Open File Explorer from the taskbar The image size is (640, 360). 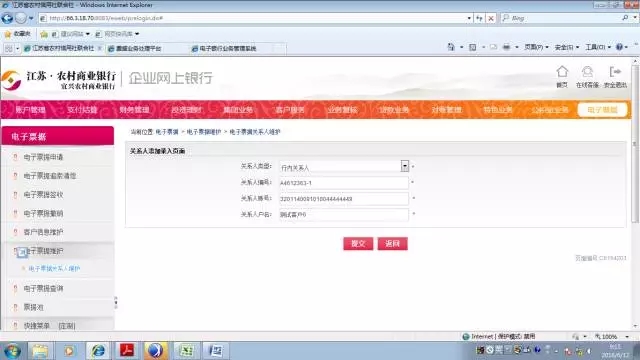[40, 351]
